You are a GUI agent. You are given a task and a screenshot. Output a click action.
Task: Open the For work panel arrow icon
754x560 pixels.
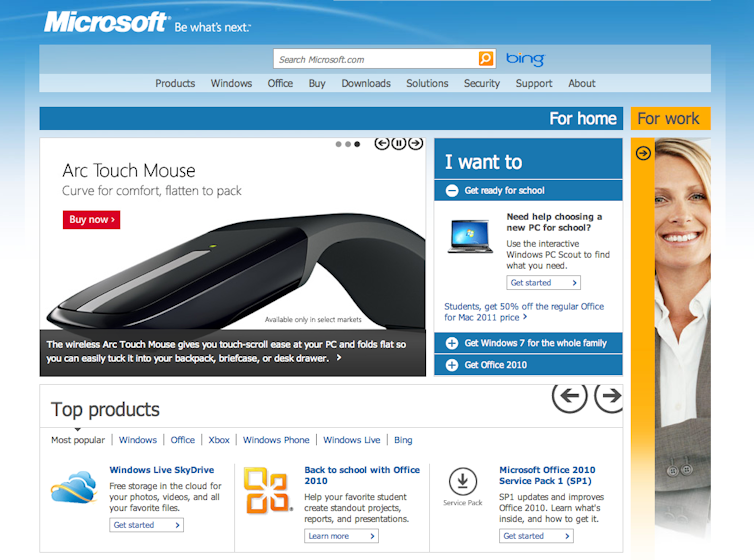click(643, 153)
